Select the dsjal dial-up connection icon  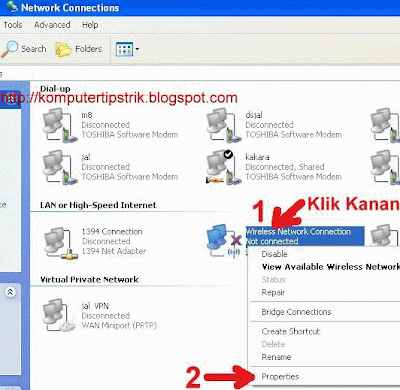pos(223,125)
